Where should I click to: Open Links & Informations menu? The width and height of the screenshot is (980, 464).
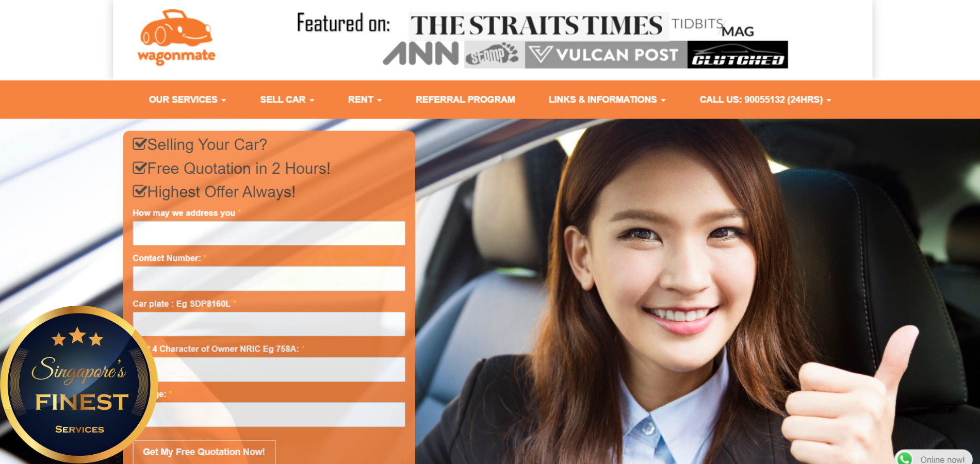click(607, 100)
